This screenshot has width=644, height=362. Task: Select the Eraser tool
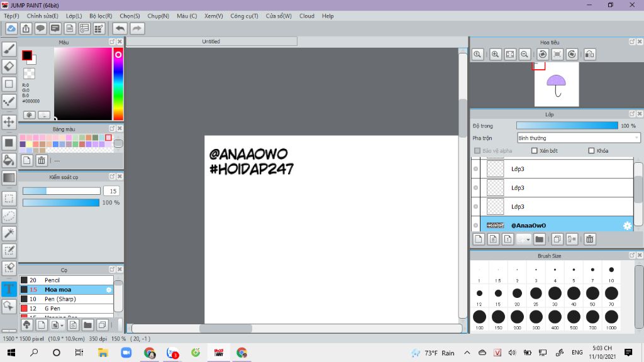pyautogui.click(x=9, y=66)
